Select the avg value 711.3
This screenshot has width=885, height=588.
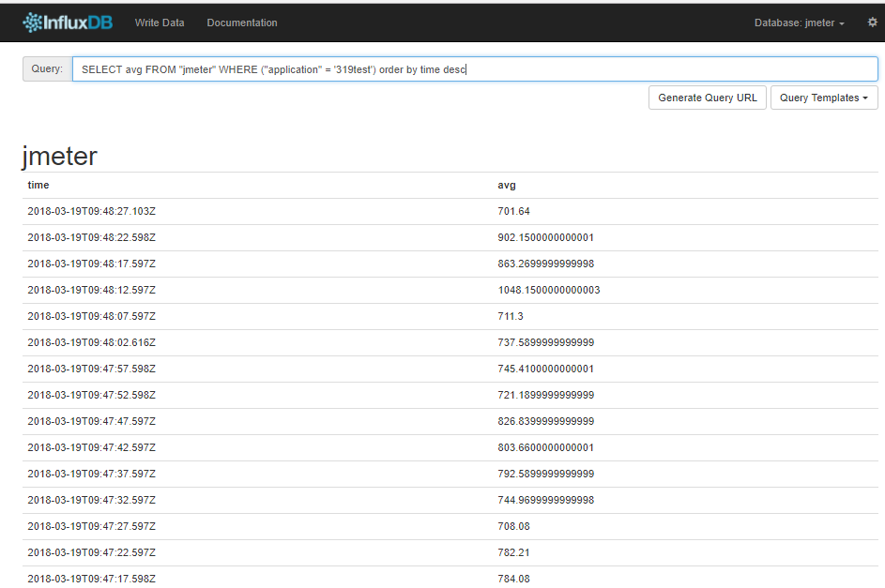click(x=511, y=316)
